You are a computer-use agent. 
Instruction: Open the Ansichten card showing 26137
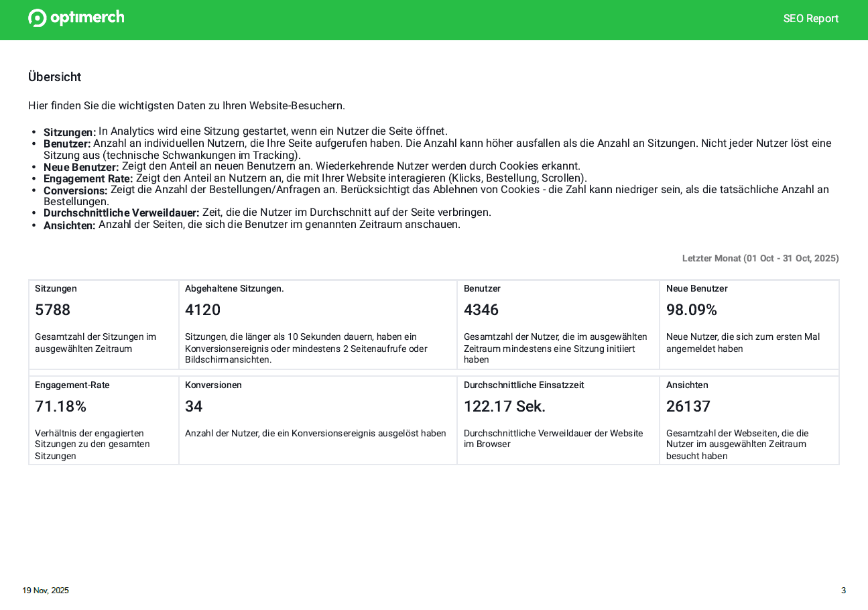[x=749, y=420]
